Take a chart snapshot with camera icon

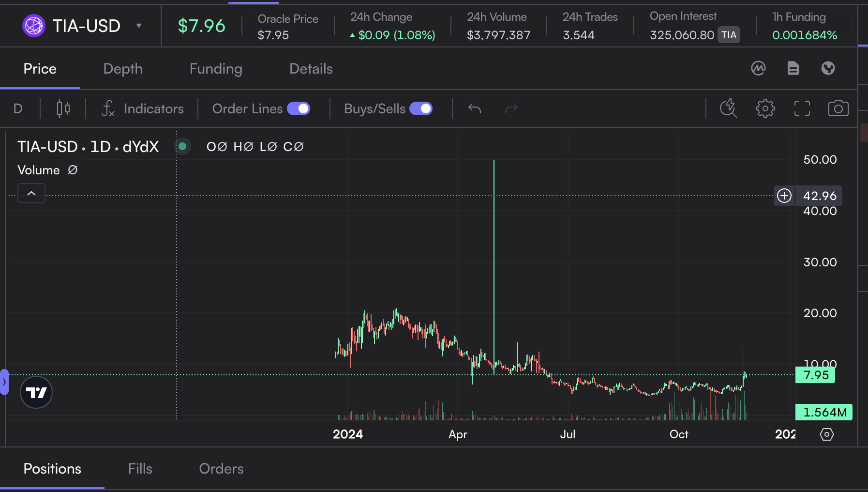click(838, 108)
